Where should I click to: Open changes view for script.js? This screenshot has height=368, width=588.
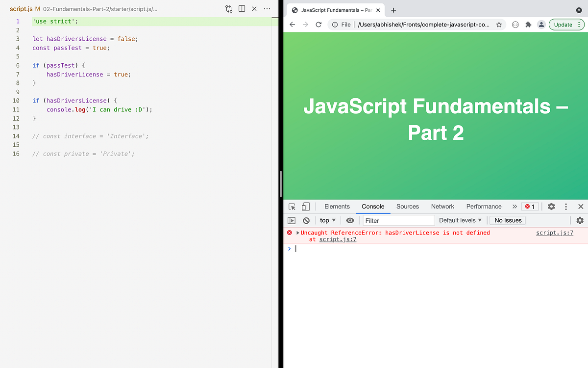point(228,8)
